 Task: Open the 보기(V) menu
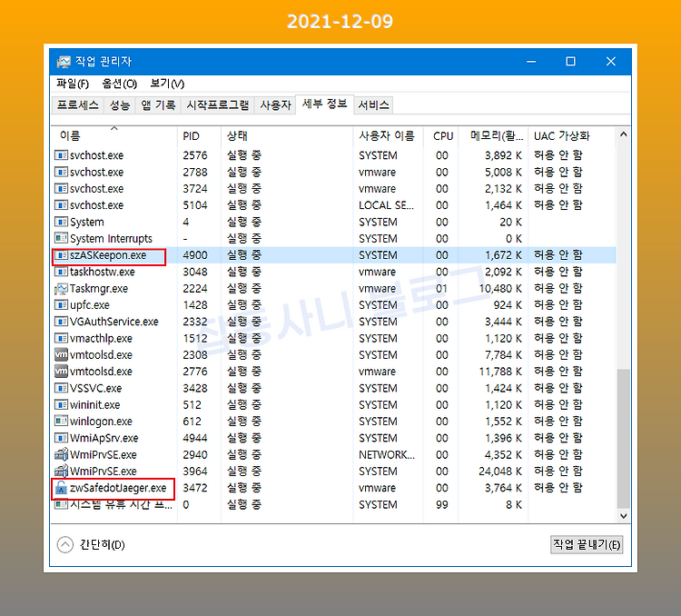[167, 84]
